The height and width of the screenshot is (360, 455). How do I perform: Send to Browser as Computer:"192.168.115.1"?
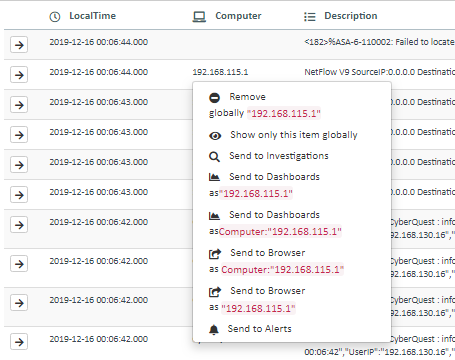pyautogui.click(x=276, y=261)
